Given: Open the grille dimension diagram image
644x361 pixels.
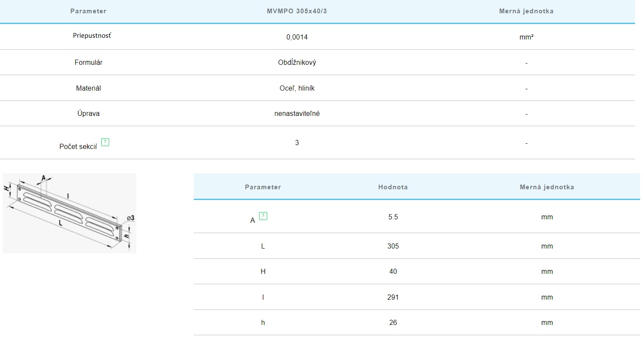Looking at the screenshot, I should [x=69, y=213].
